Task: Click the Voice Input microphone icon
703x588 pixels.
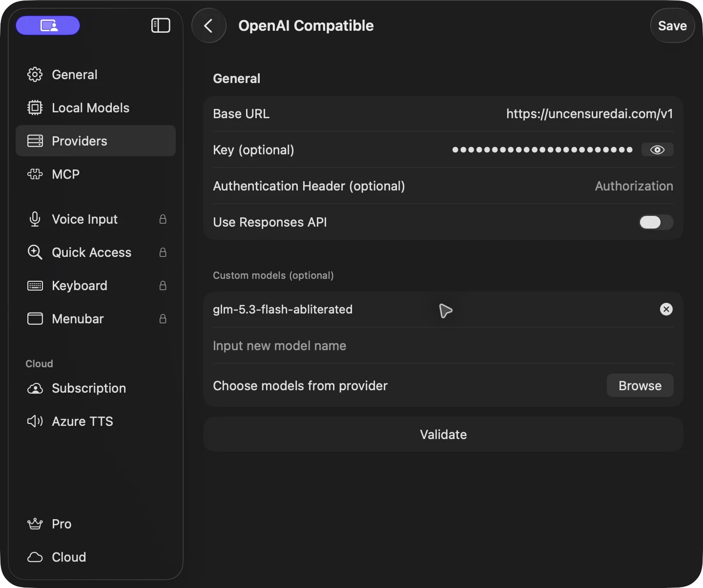Action: (x=35, y=219)
